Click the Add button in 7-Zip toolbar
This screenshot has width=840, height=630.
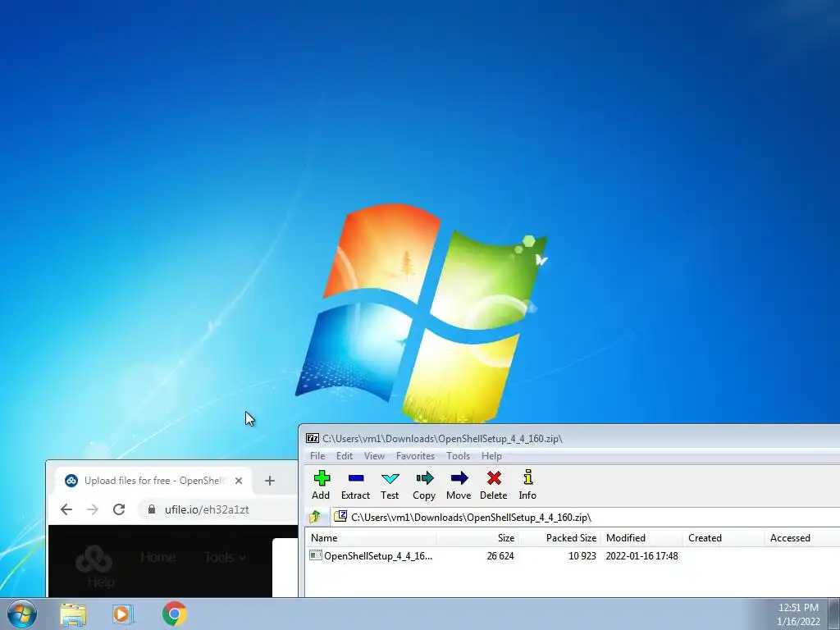coord(321,485)
